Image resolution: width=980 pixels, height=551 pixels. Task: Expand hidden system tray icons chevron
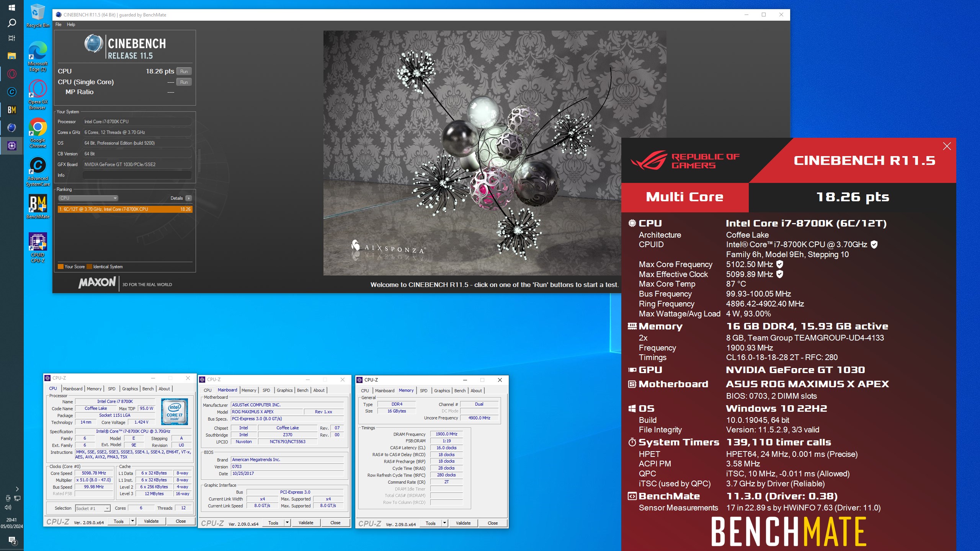(17, 489)
